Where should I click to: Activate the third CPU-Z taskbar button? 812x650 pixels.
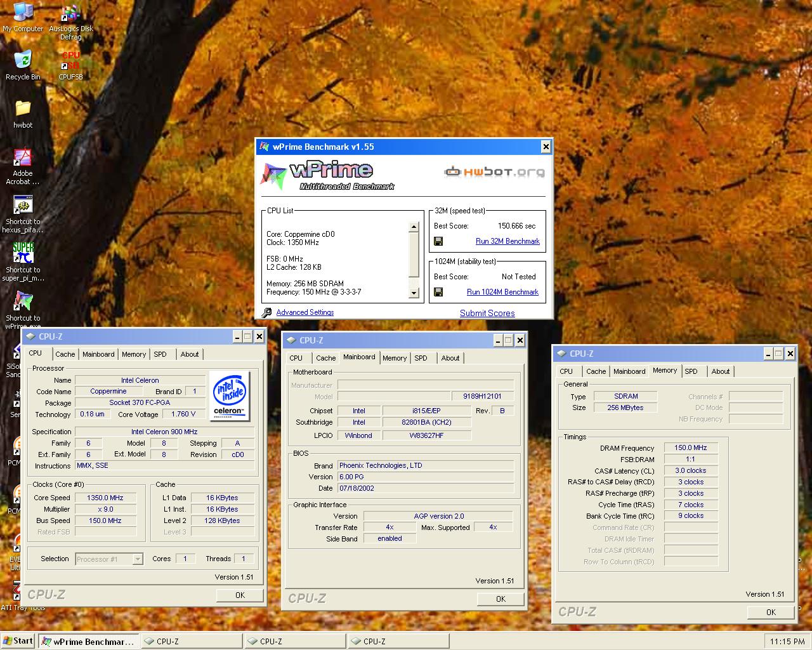pyautogui.click(x=398, y=641)
